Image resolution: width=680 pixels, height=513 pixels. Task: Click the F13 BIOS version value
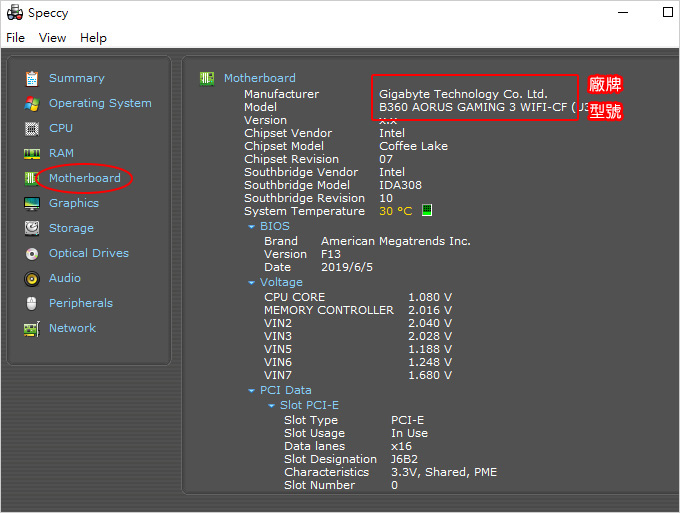coord(331,254)
